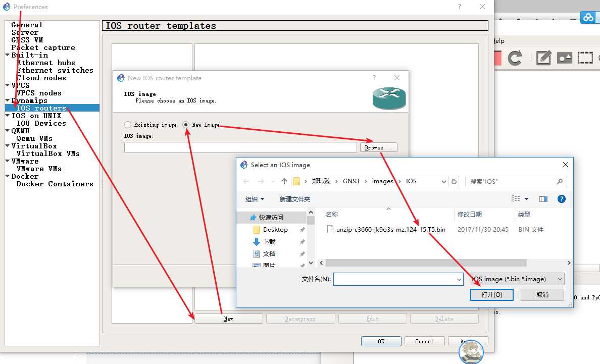The height and width of the screenshot is (364, 600).
Task: Click the forward arrow in file dialog
Action: tap(261, 181)
